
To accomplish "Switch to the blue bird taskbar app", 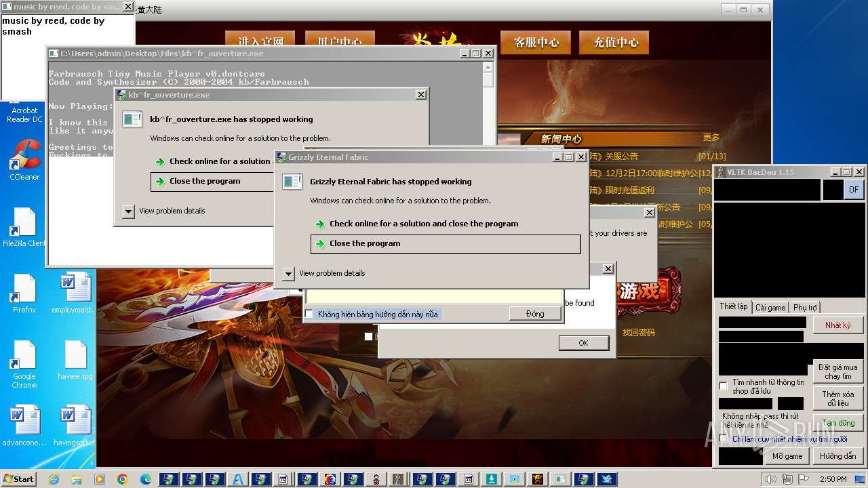I will coord(607,479).
